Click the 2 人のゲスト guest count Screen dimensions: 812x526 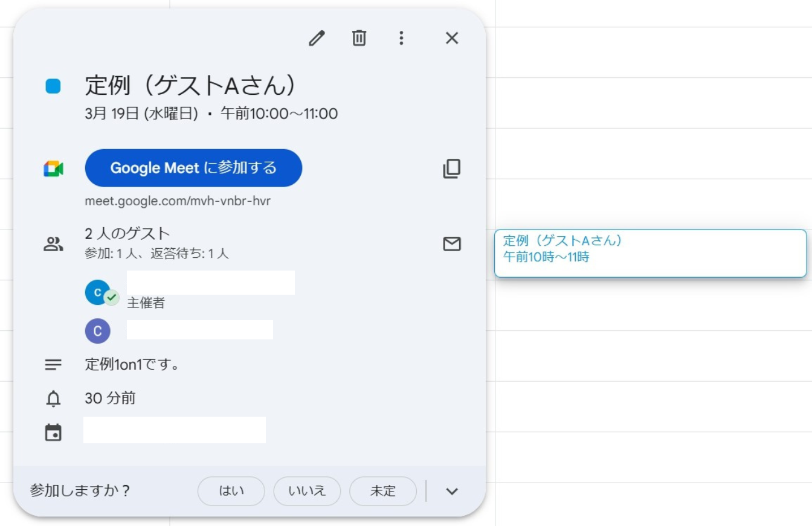pyautogui.click(x=127, y=234)
